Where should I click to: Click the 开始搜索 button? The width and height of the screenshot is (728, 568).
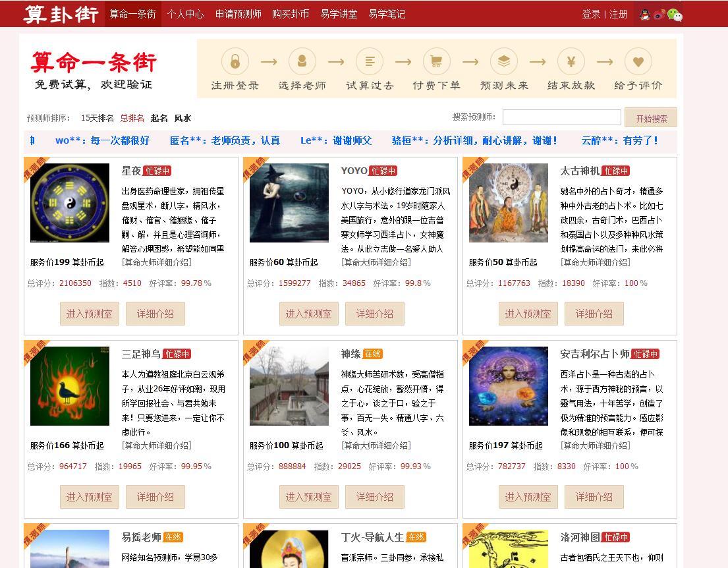[x=651, y=117]
